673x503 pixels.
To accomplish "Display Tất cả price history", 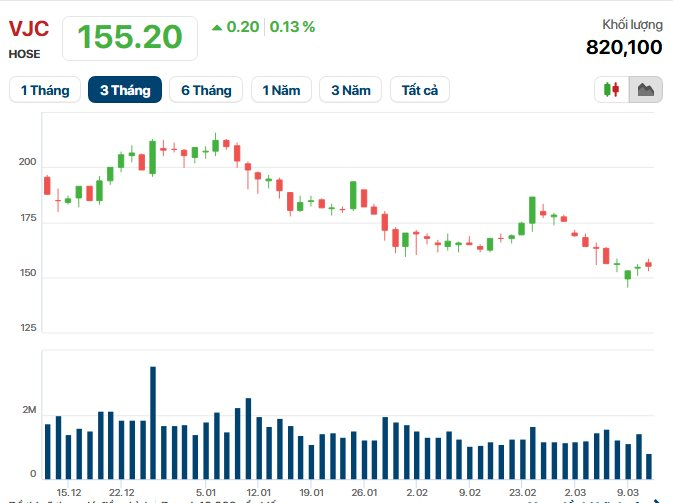I will coord(420,90).
